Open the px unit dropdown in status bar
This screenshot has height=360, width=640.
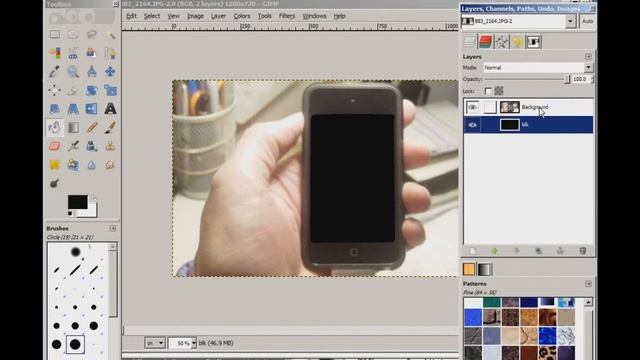pos(155,343)
